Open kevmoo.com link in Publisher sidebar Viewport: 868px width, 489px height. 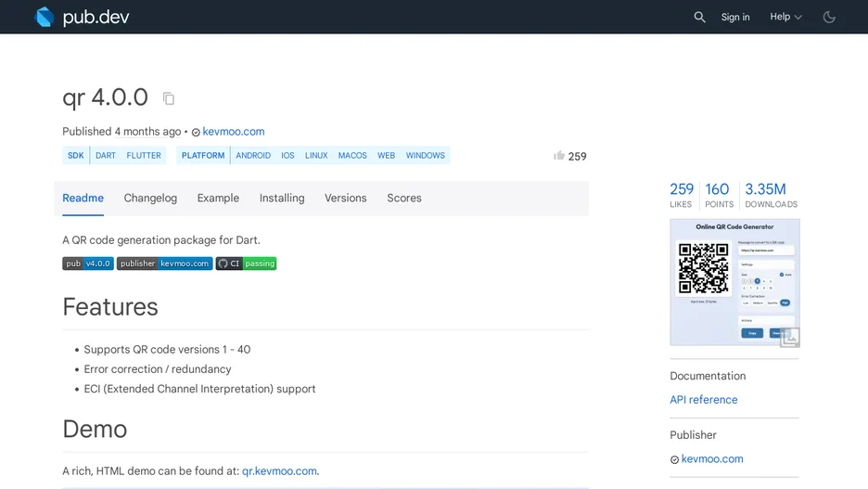tap(712, 459)
